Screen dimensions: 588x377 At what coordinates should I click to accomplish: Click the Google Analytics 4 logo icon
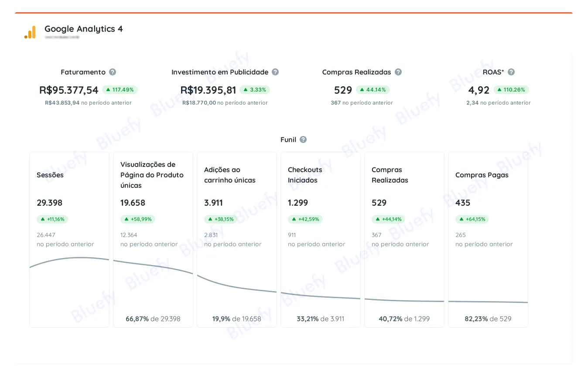[30, 32]
